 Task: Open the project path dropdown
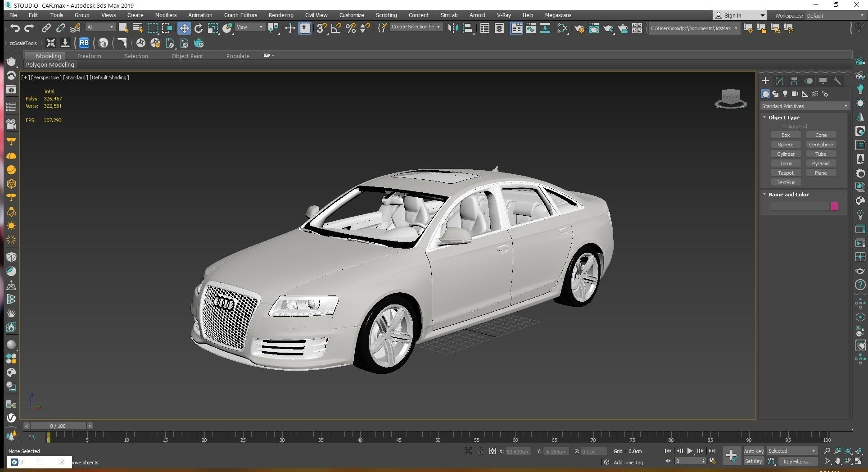coord(694,28)
